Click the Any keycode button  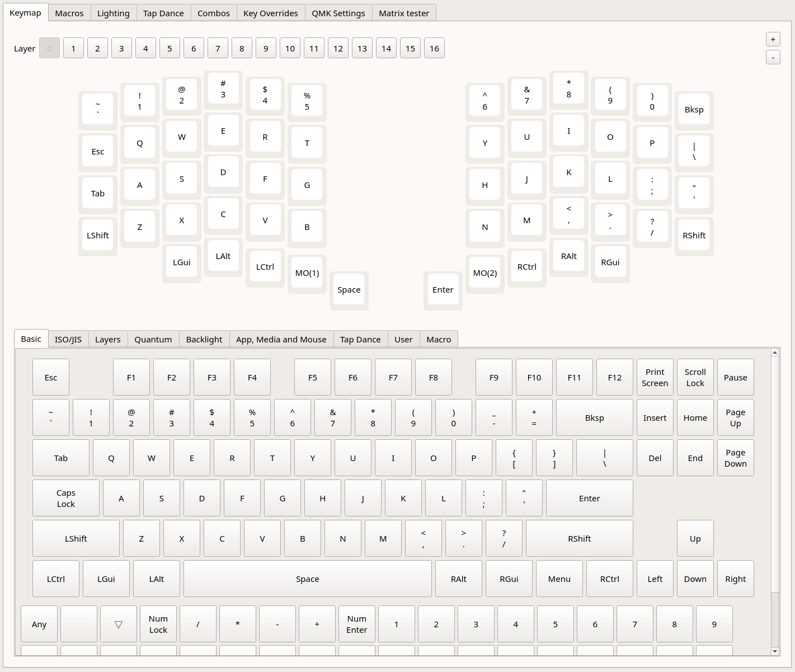pos(39,624)
